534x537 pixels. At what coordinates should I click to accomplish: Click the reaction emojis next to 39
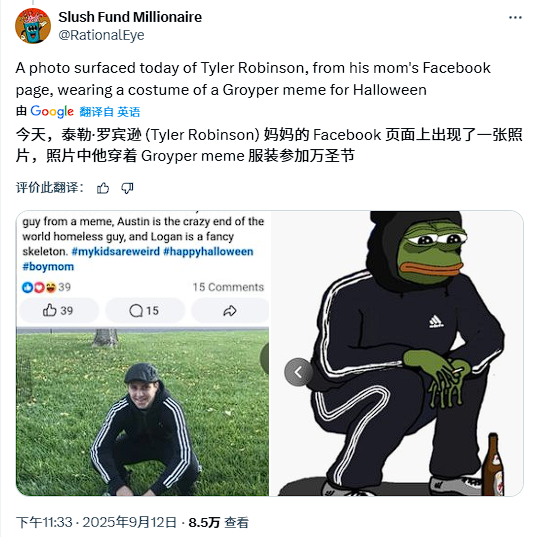39,287
